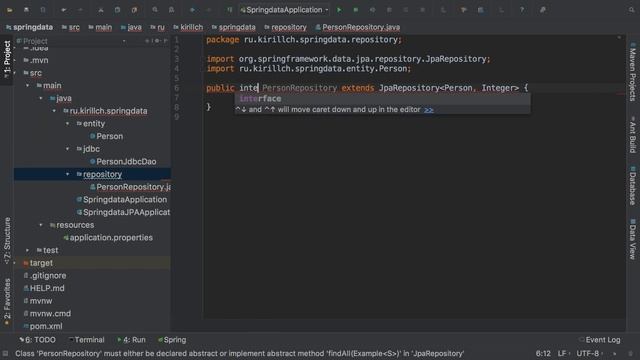Click the SpringdataApplication class icon in the tree

pyautogui.click(x=79, y=200)
